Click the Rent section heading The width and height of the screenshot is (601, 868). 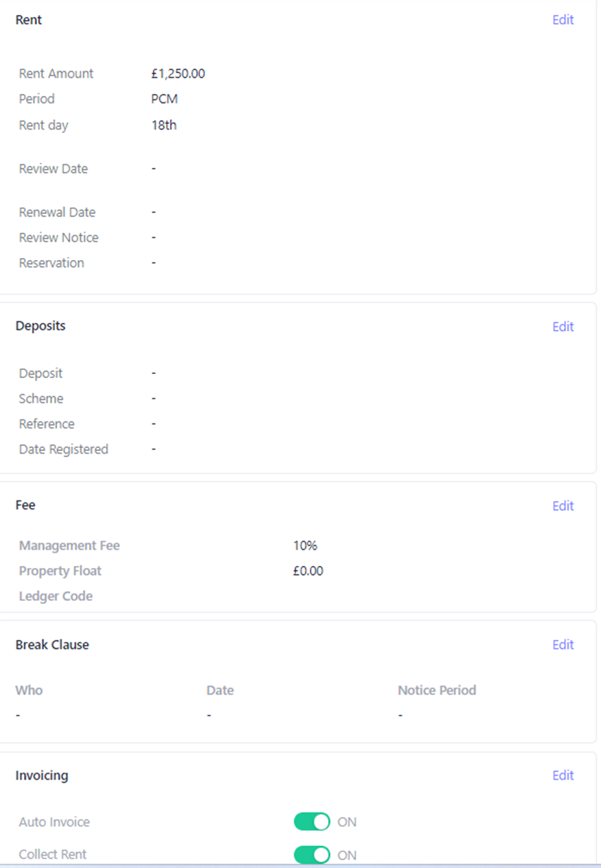[29, 20]
